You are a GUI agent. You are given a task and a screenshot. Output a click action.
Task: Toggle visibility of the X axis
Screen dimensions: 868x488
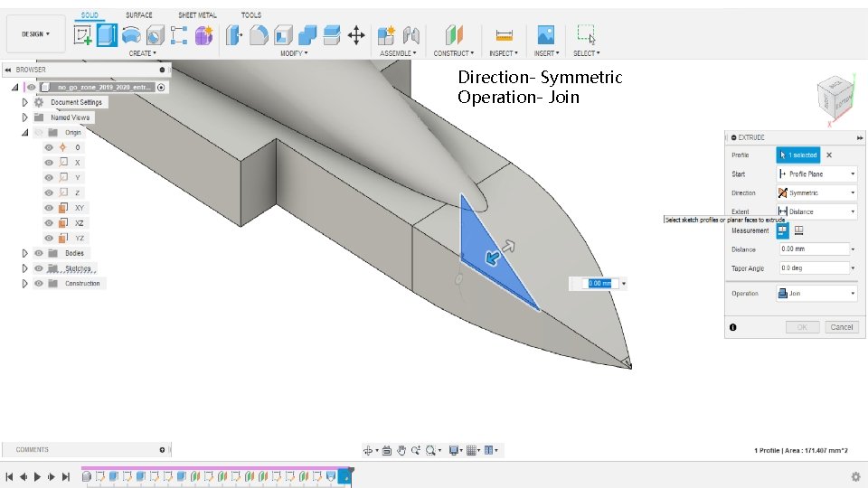pos(49,163)
